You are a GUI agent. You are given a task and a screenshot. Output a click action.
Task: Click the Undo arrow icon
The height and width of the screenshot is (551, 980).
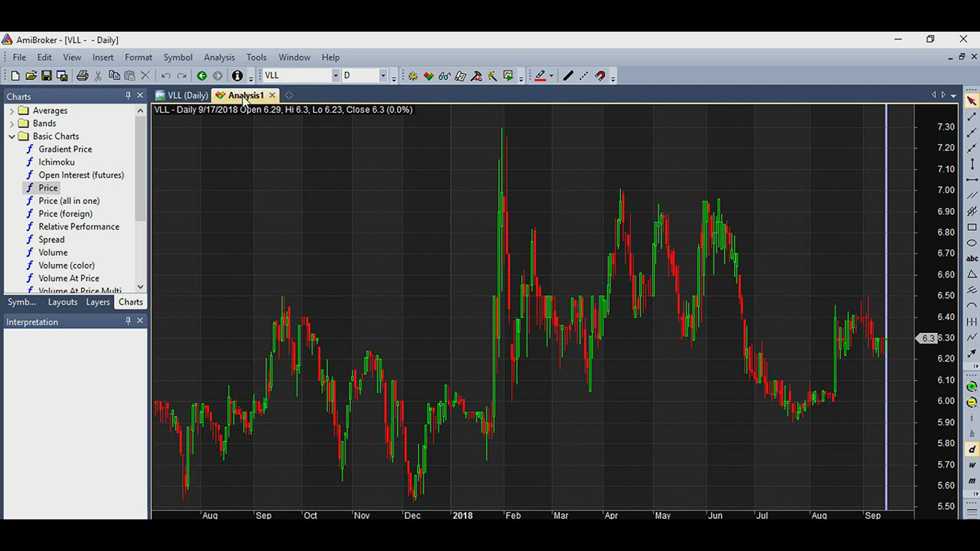pos(166,76)
